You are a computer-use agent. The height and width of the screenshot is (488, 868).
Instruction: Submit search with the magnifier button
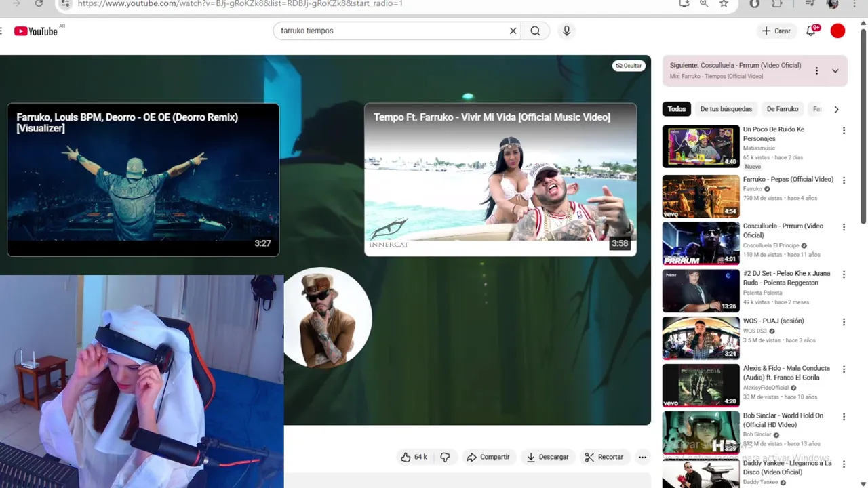point(535,30)
